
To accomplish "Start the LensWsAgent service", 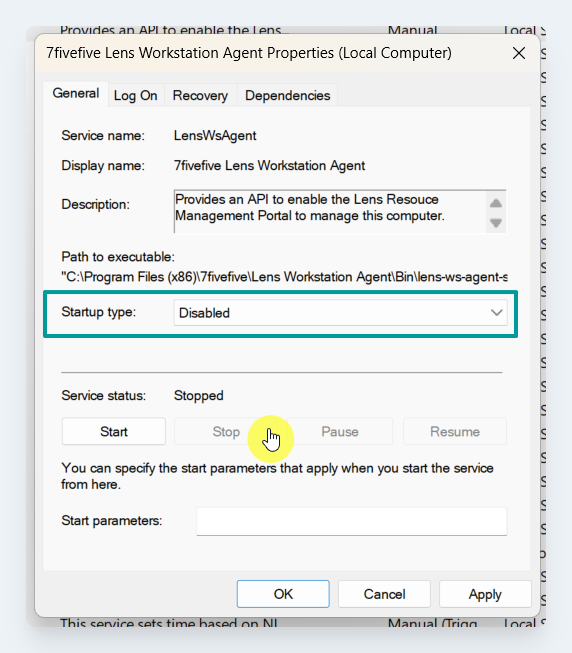I will pyautogui.click(x=114, y=431).
